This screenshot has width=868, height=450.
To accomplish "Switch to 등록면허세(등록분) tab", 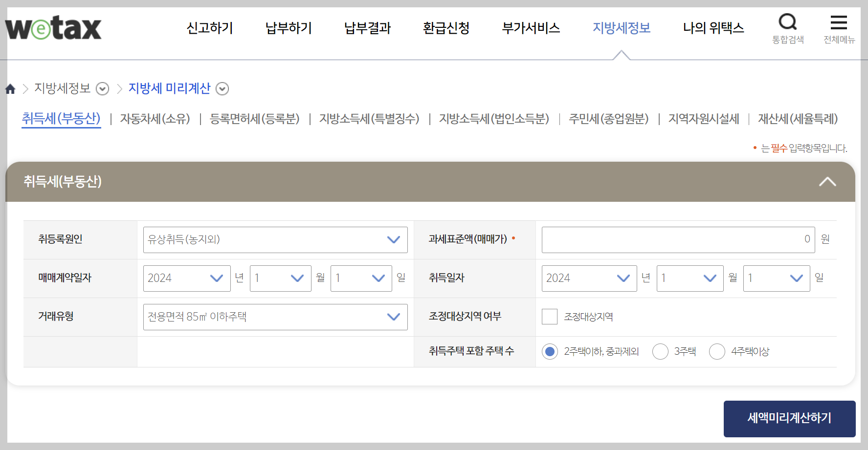I will pyautogui.click(x=255, y=119).
